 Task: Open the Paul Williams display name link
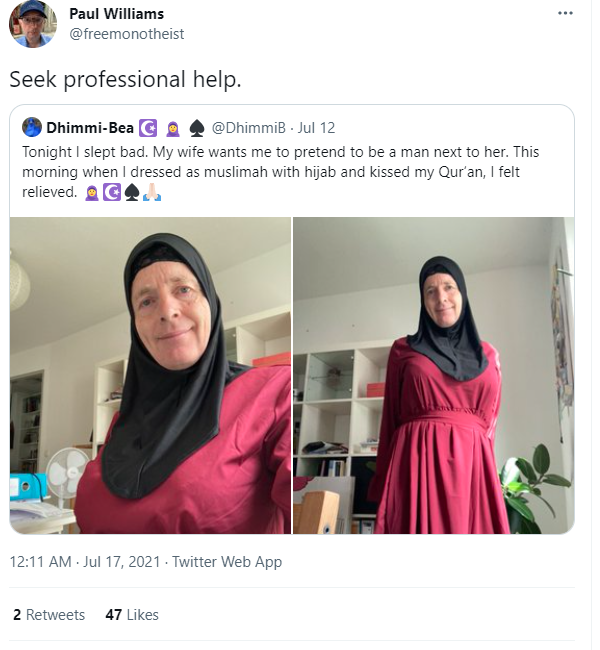[117, 14]
